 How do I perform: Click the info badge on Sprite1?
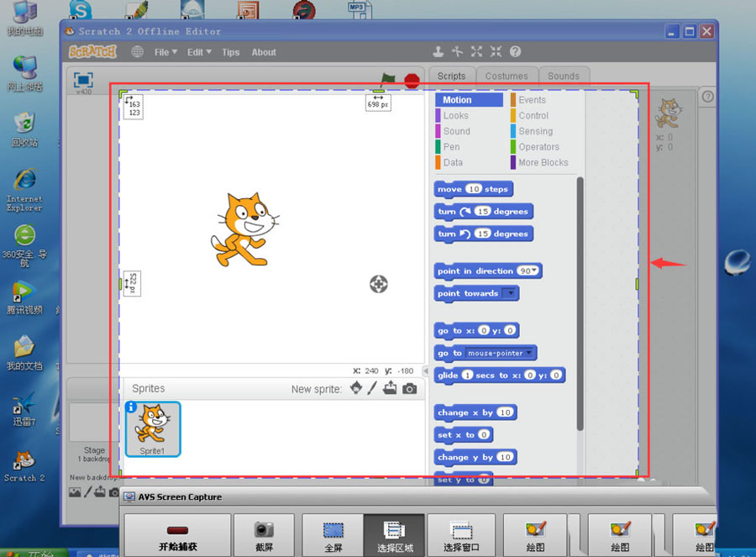(131, 407)
